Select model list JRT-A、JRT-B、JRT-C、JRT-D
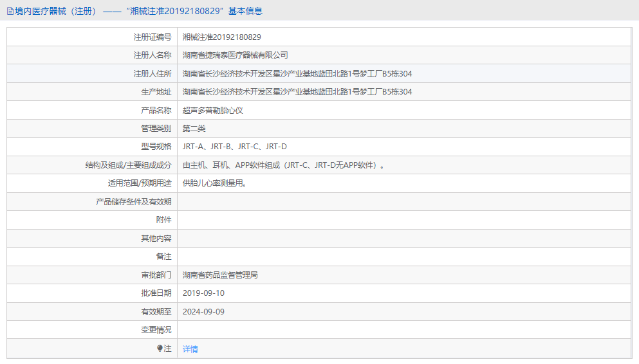This screenshot has width=639, height=364. (235, 146)
